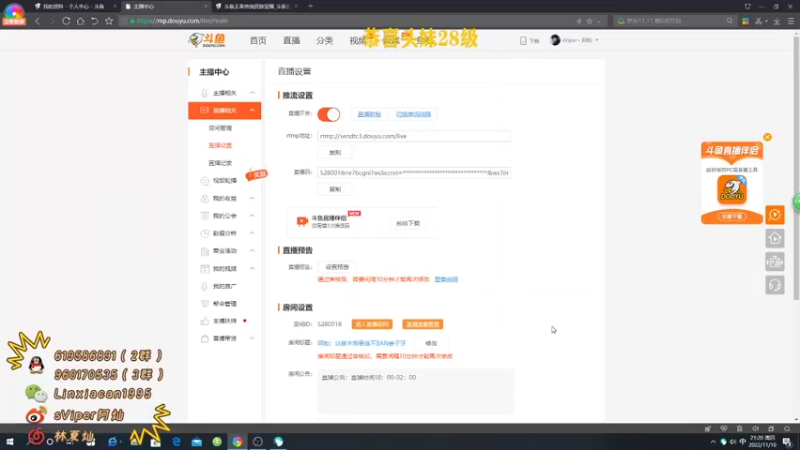Close the Douyu live companion floating ad
800x450 pixels.
(767, 137)
